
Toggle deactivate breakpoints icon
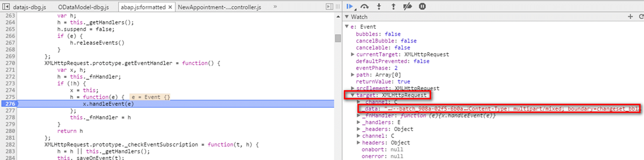[x=408, y=6]
